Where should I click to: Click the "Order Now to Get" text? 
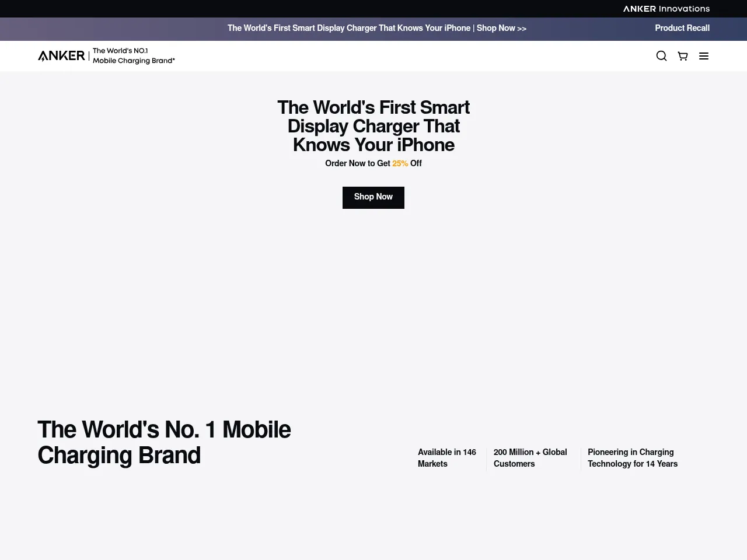[357, 163]
